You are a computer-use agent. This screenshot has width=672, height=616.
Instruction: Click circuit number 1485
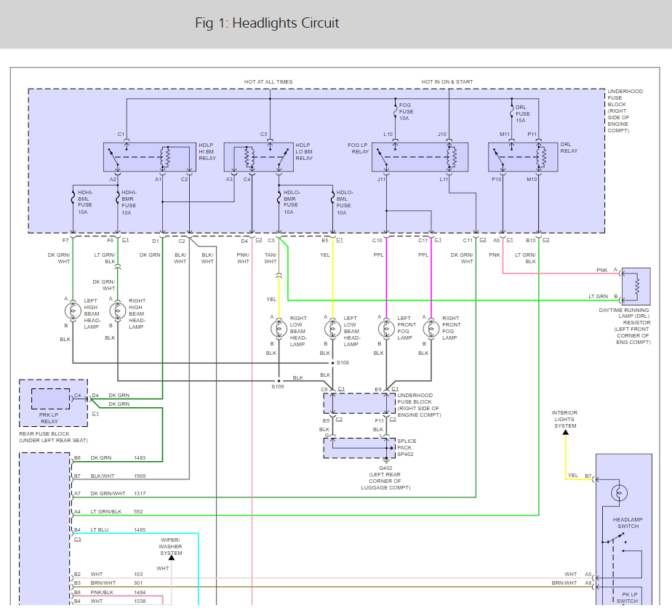point(140,530)
